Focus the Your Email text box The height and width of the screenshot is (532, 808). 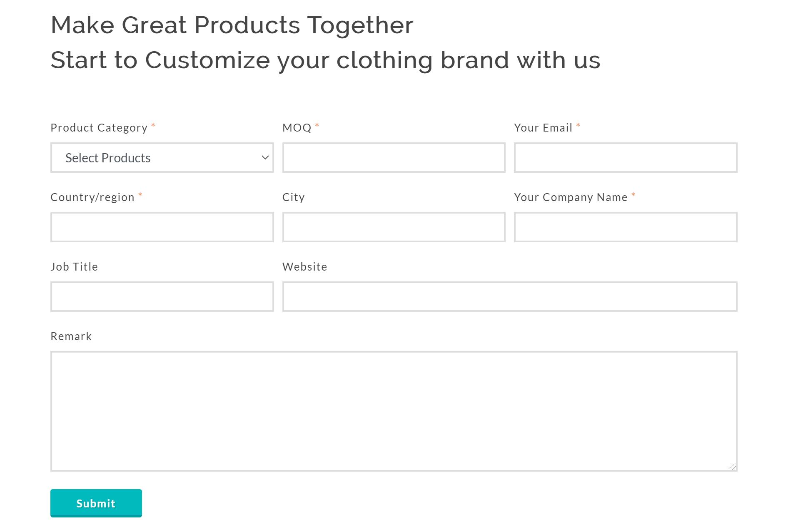tap(625, 158)
